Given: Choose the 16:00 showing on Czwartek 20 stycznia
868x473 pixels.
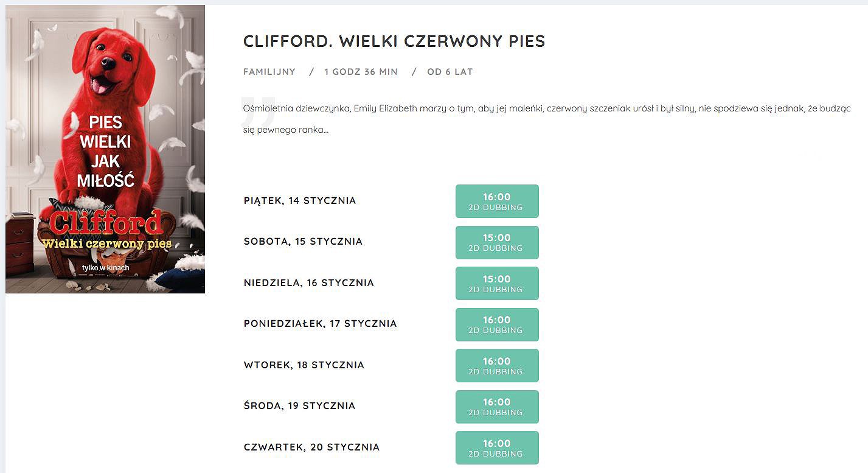Looking at the screenshot, I should click(x=497, y=447).
